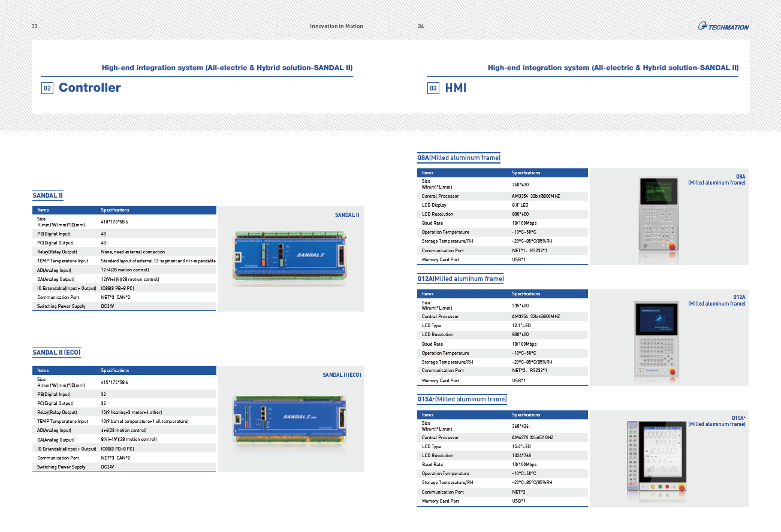Select the '12.1"LED' LCD Type value
781x532 pixels.
(x=521, y=325)
